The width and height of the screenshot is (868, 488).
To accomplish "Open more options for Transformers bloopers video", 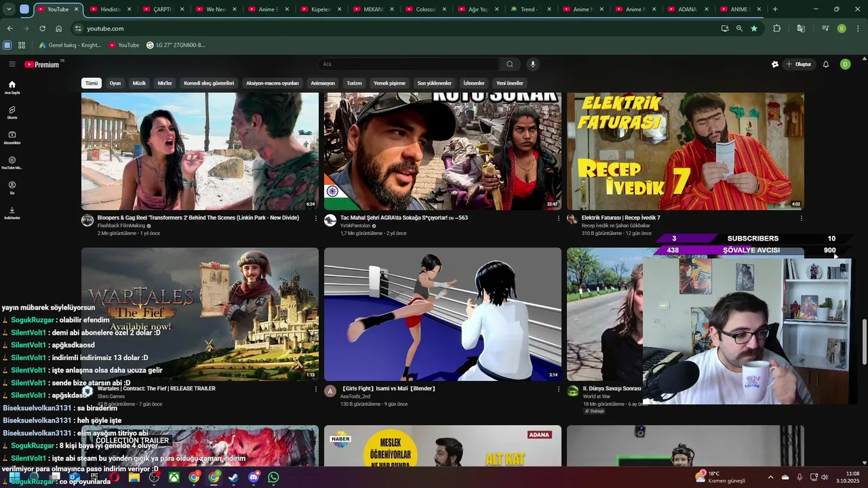I will click(315, 218).
